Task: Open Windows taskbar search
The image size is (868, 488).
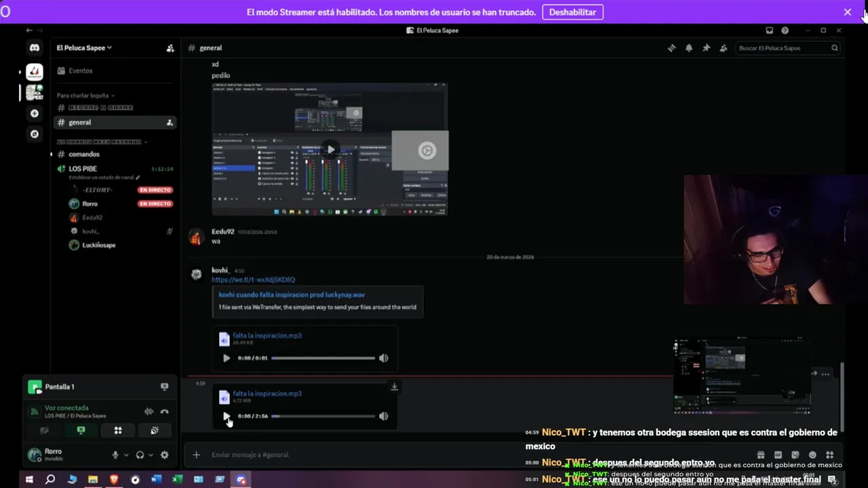Action: tap(50, 479)
